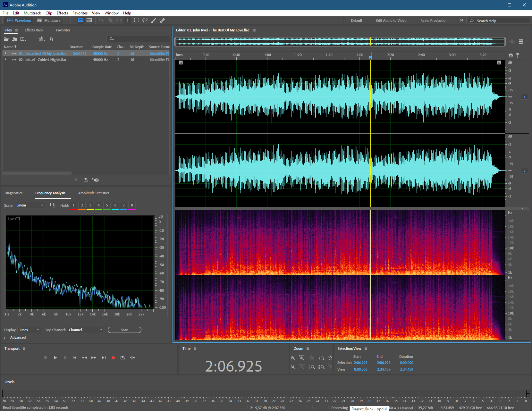The image size is (532, 411).
Task: Switch to the Effects Rack tab
Action: coord(34,30)
